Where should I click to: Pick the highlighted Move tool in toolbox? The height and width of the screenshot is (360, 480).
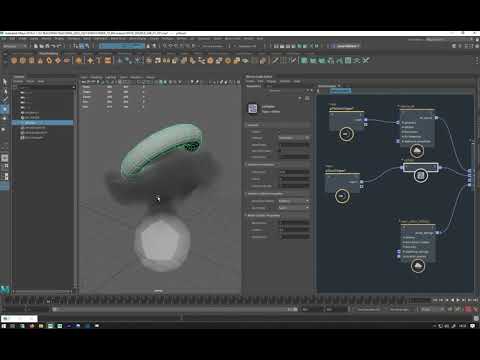(x=5, y=109)
